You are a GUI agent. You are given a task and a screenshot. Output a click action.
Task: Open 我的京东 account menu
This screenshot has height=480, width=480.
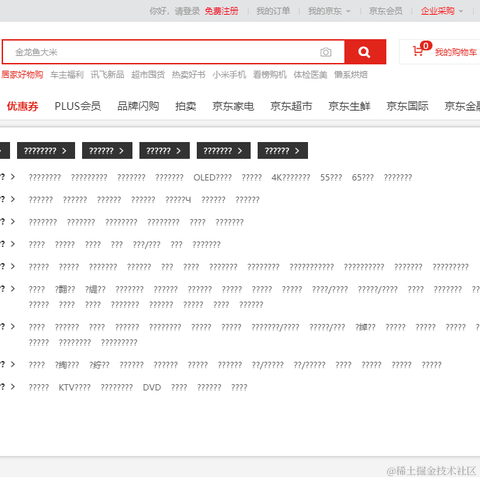(x=325, y=11)
